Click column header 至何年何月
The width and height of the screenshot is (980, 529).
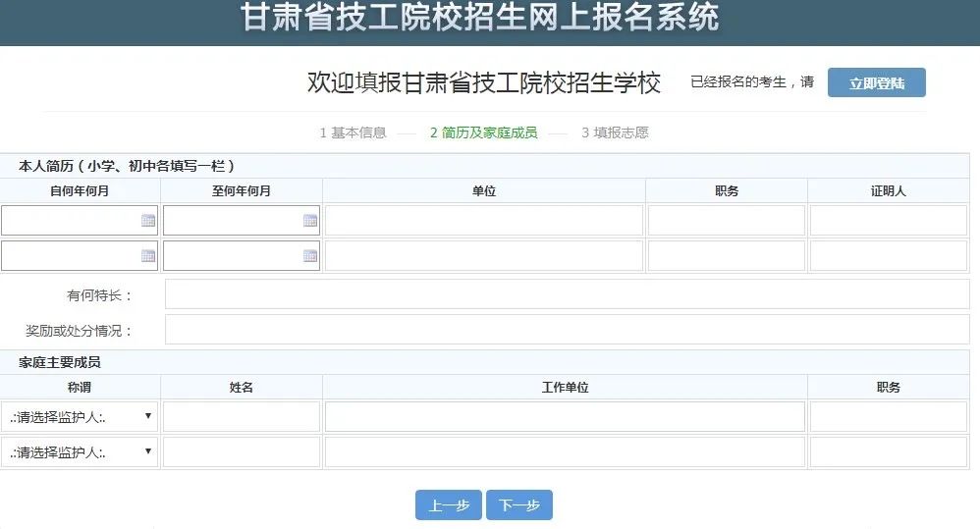point(242,191)
